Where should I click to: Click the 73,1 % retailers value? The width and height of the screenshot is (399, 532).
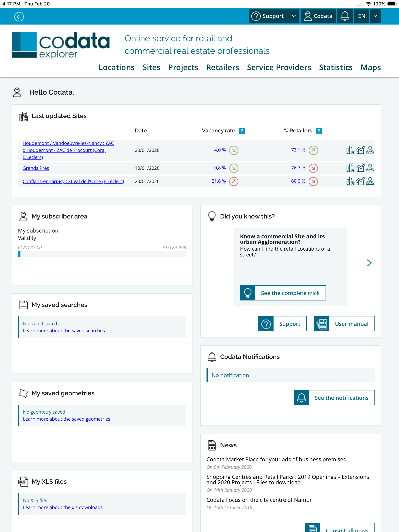point(298,150)
